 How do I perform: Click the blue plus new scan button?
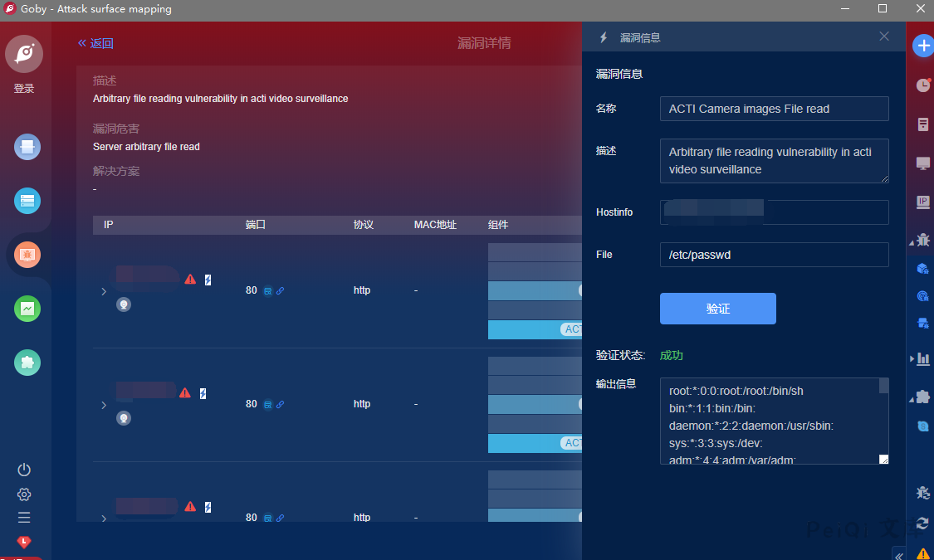pyautogui.click(x=922, y=46)
